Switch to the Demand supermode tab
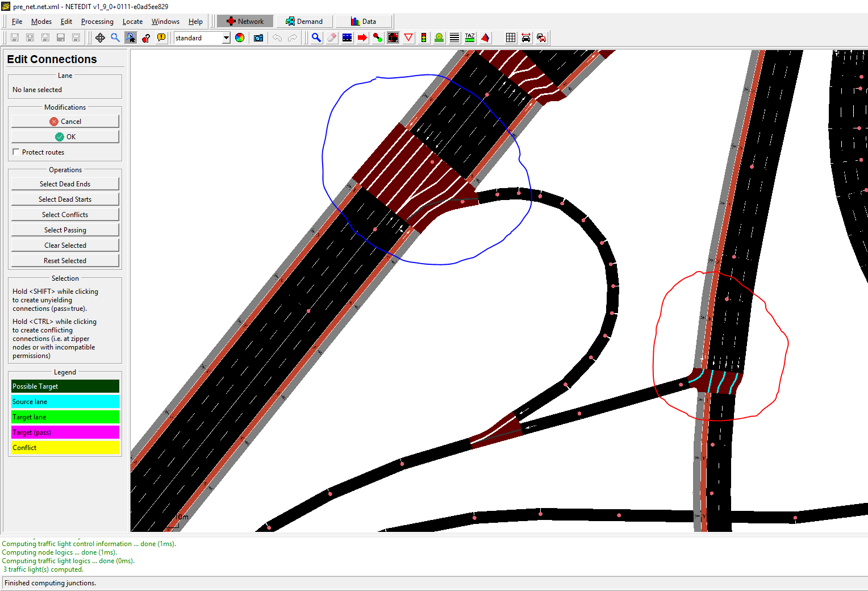 [304, 20]
